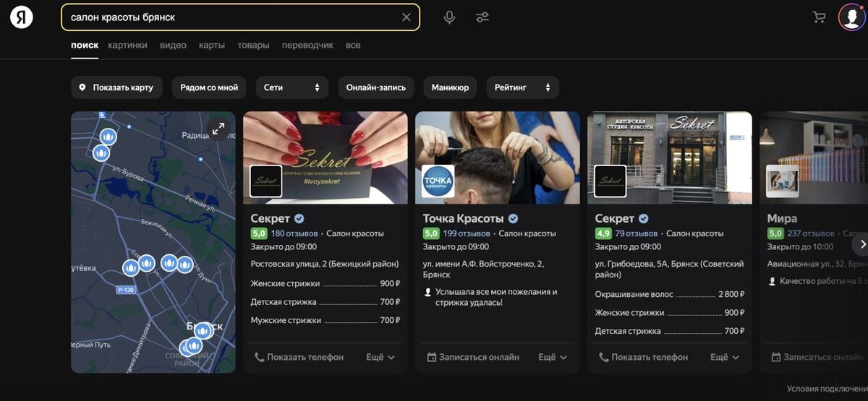Click verified badge next to Точка Красоты
868x401 pixels.
(x=513, y=218)
